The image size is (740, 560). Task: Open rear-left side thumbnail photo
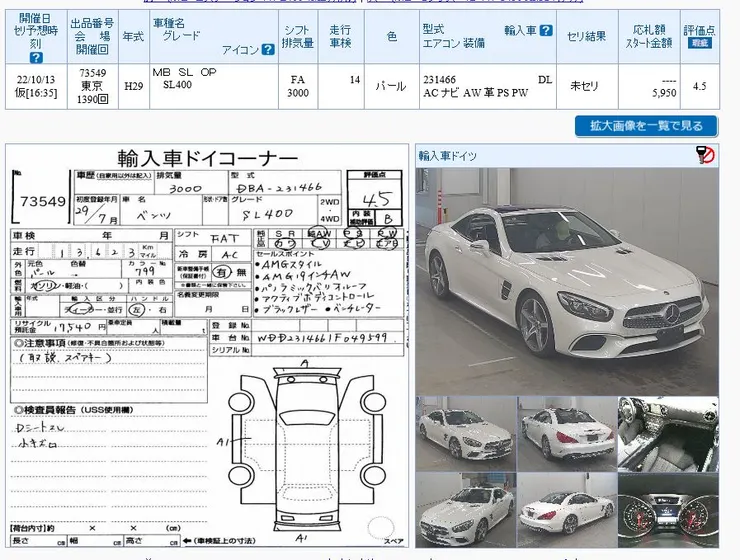pyautogui.click(x=567, y=510)
